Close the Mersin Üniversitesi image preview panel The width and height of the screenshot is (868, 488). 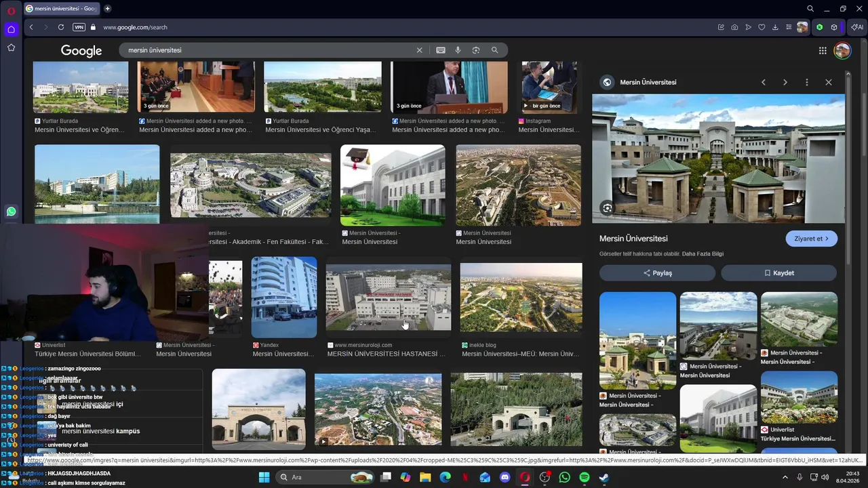coord(829,82)
